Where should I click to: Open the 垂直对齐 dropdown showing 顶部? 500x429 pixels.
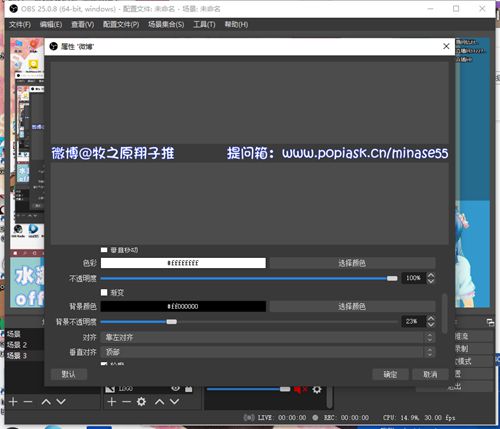tap(268, 352)
